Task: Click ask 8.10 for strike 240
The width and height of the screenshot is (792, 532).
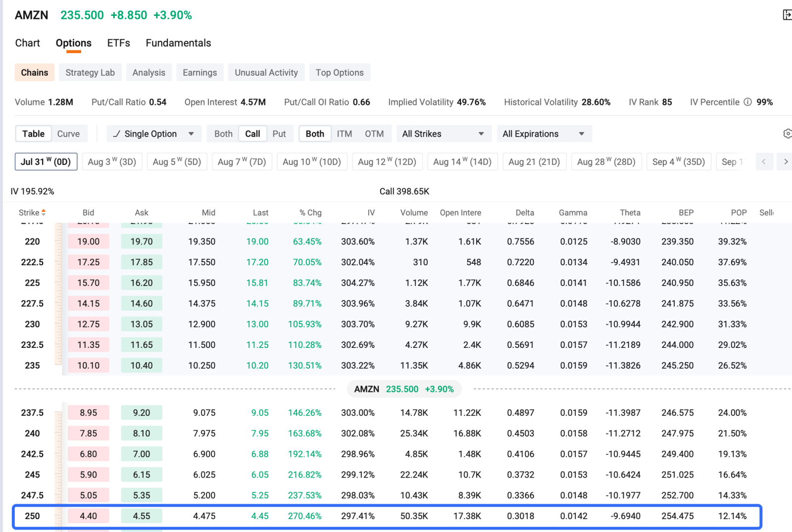Action: 142,433
